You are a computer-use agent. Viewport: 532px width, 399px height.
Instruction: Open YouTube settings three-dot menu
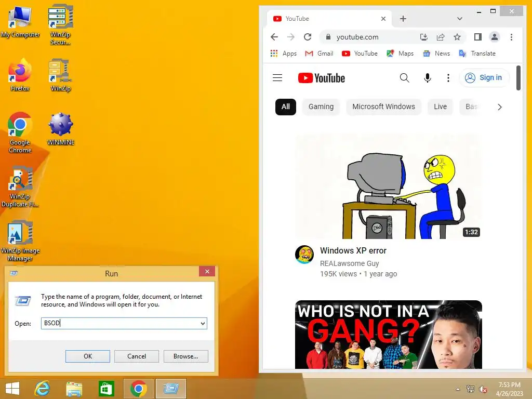coord(448,78)
